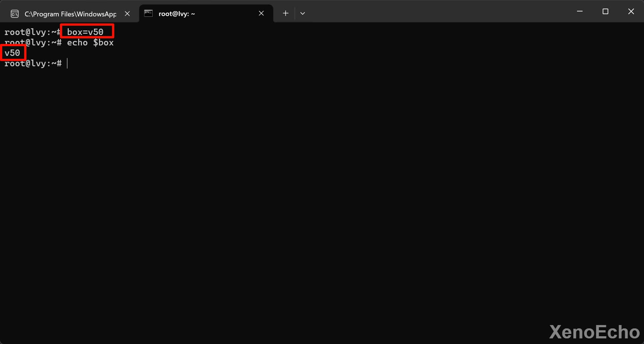Expand the new tab profile dropdown chevron

tap(303, 13)
